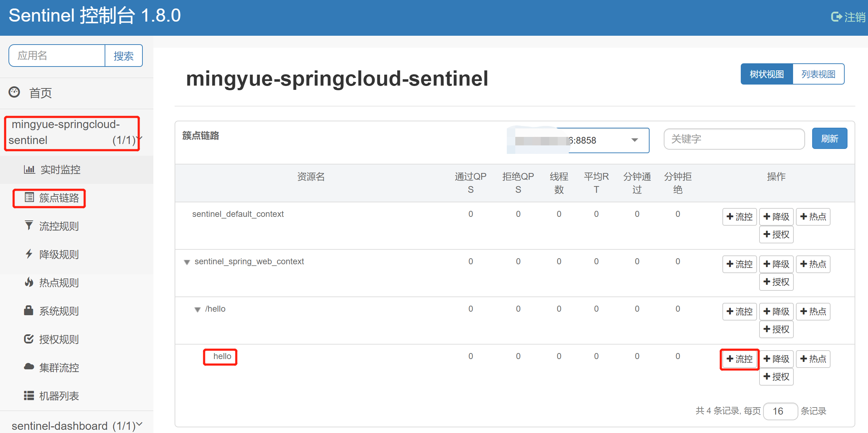Open 机器列表 list icon
The image size is (868, 433).
coord(29,396)
